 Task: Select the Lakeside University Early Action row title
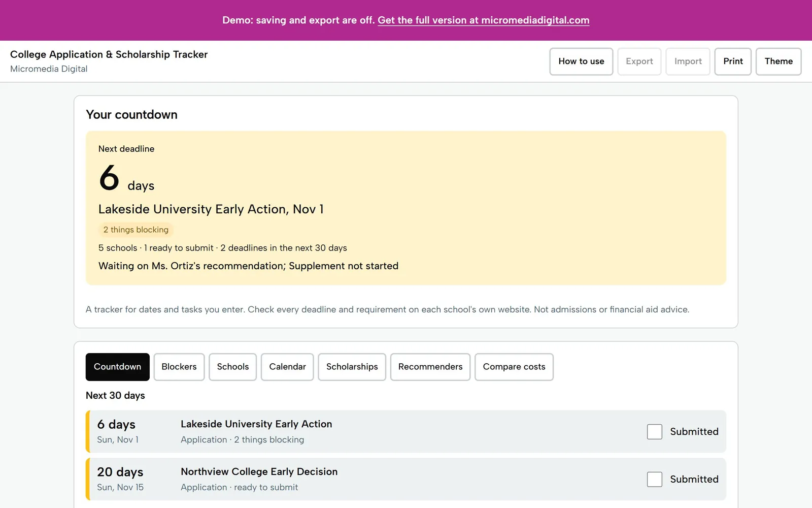(256, 424)
